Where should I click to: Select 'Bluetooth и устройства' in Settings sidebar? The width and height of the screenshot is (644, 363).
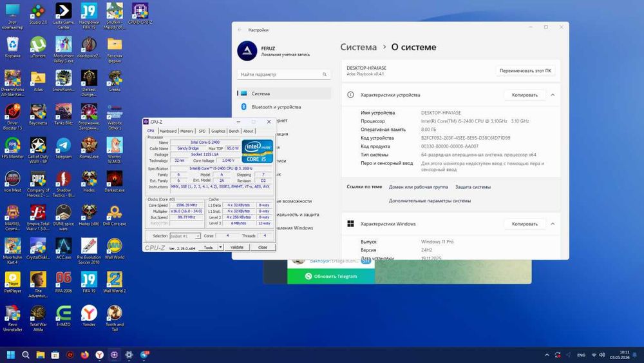click(284, 107)
